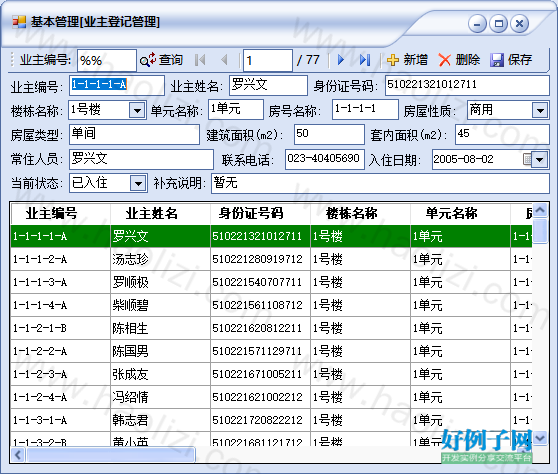Click 楼栋名称 column header

coord(360,214)
